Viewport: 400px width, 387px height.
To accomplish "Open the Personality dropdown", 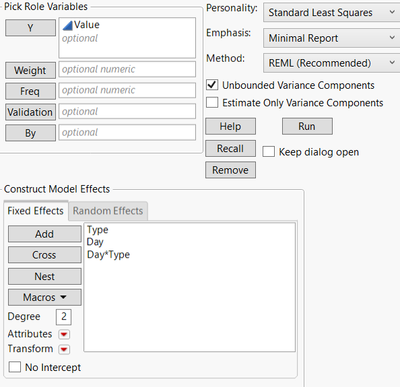I will coord(332,13).
